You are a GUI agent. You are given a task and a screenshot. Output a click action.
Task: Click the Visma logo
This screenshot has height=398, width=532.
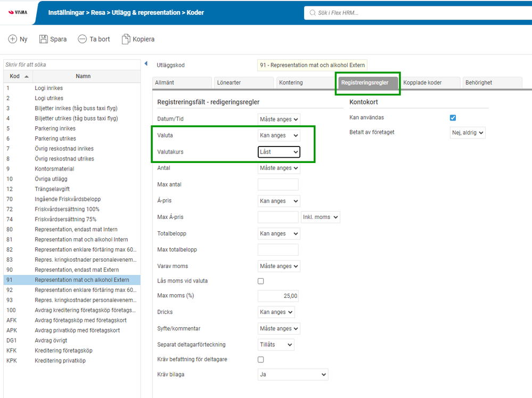18,12
